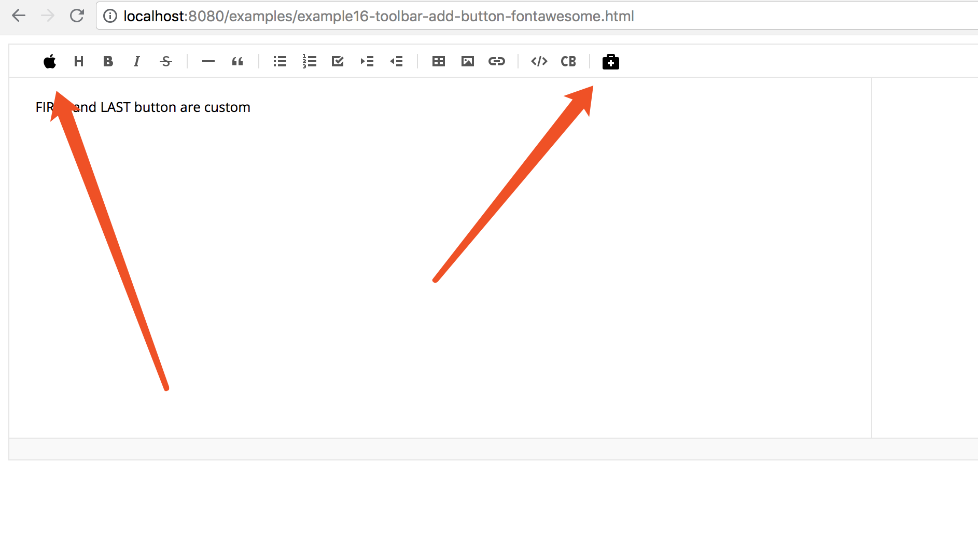This screenshot has width=978, height=560.
Task: Decrease indentation
Action: 396,61
